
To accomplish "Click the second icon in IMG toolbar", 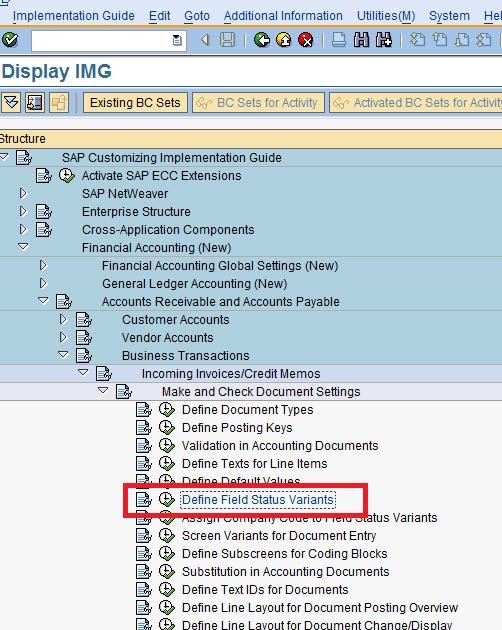I will [35, 103].
